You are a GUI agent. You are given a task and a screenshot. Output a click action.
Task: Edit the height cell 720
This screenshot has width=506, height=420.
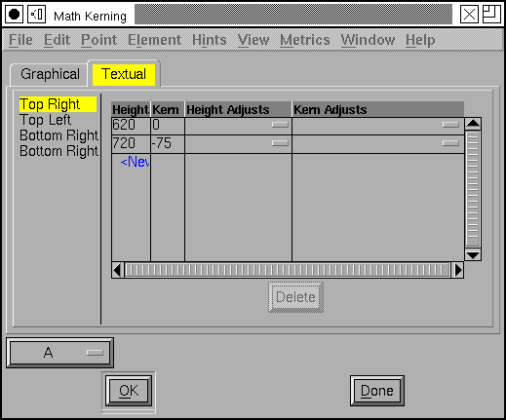click(x=131, y=144)
